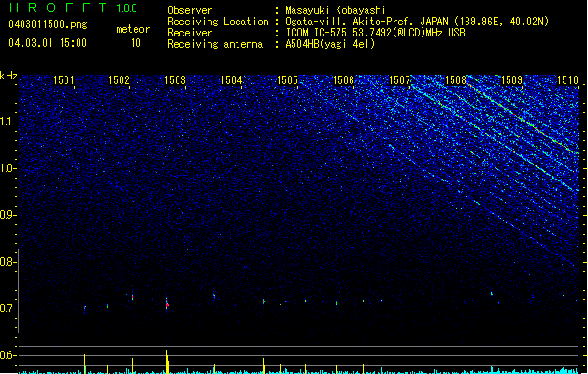The width and height of the screenshot is (588, 374).
Task: Click the 1508 time marker
Action: (455, 80)
